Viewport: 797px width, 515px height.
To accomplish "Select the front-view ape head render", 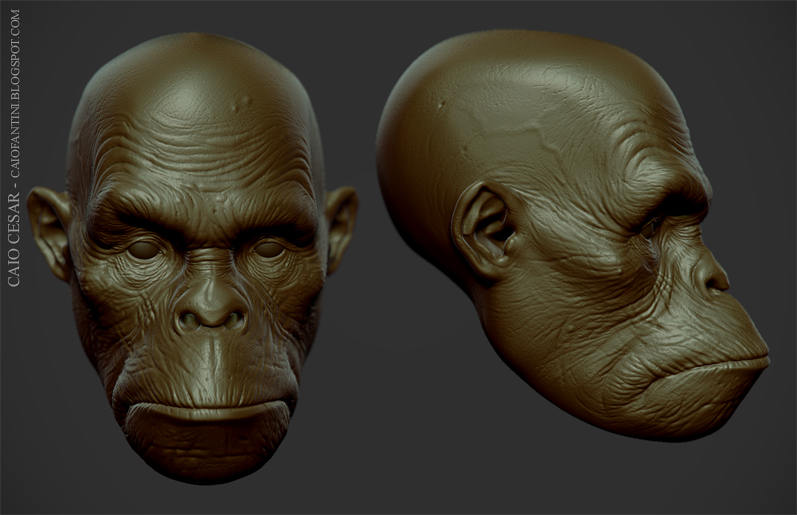I will pyautogui.click(x=192, y=258).
